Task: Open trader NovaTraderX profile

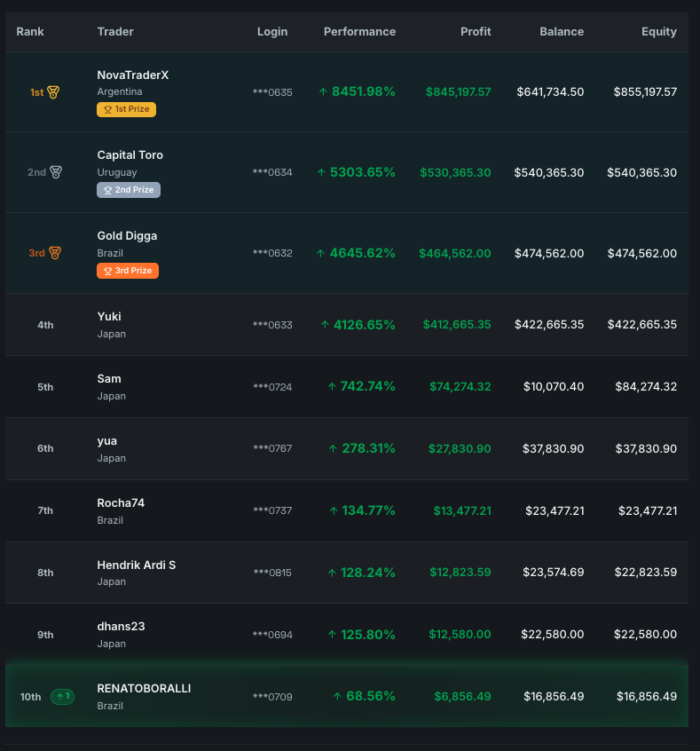Action: pyautogui.click(x=133, y=75)
